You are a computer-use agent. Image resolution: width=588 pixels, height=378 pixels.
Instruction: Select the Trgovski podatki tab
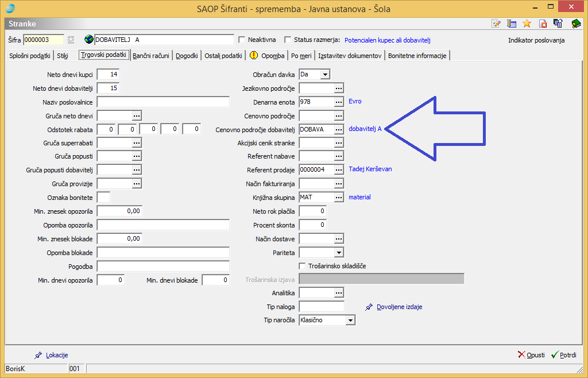pos(103,55)
